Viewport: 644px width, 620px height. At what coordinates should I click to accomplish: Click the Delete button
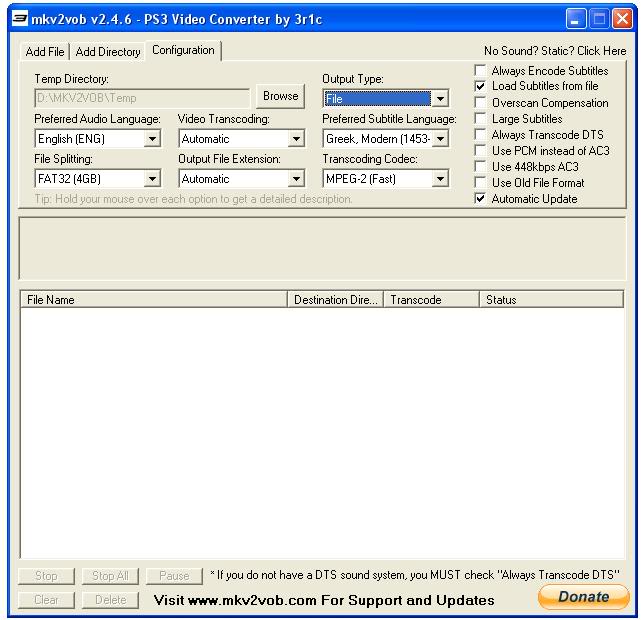(110, 600)
